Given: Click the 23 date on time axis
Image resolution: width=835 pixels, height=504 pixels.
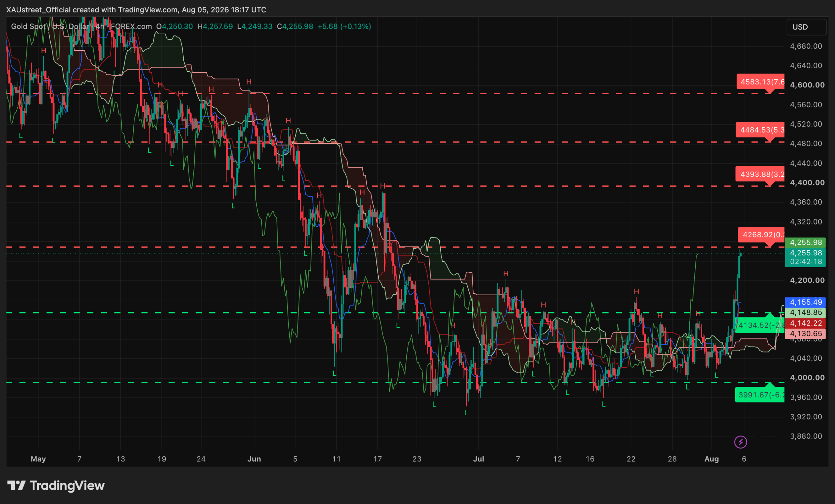Looking at the screenshot, I should point(417,459).
